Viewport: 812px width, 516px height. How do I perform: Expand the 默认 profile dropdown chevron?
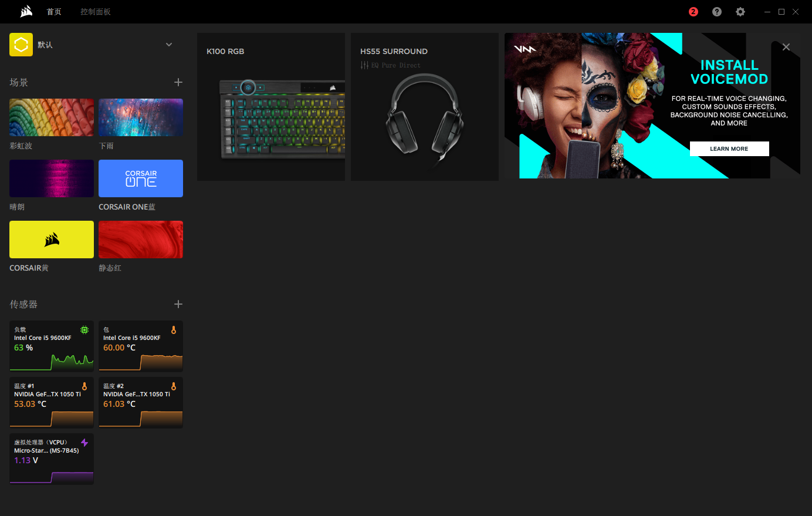pyautogui.click(x=169, y=45)
